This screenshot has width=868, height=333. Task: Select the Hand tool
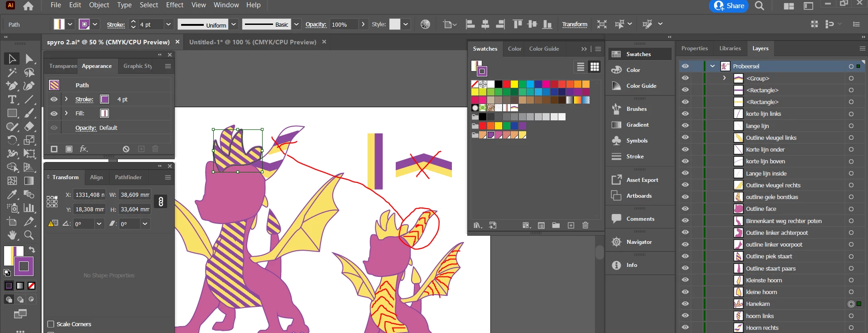coord(12,235)
